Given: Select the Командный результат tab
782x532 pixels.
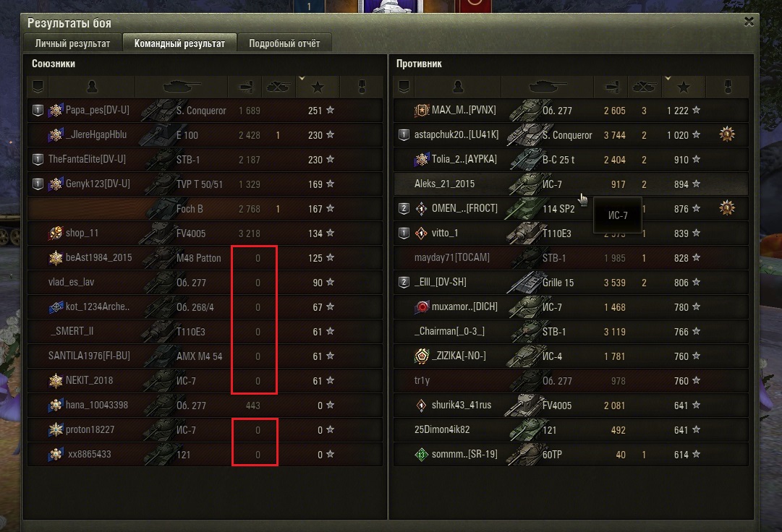Looking at the screenshot, I should click(x=179, y=43).
